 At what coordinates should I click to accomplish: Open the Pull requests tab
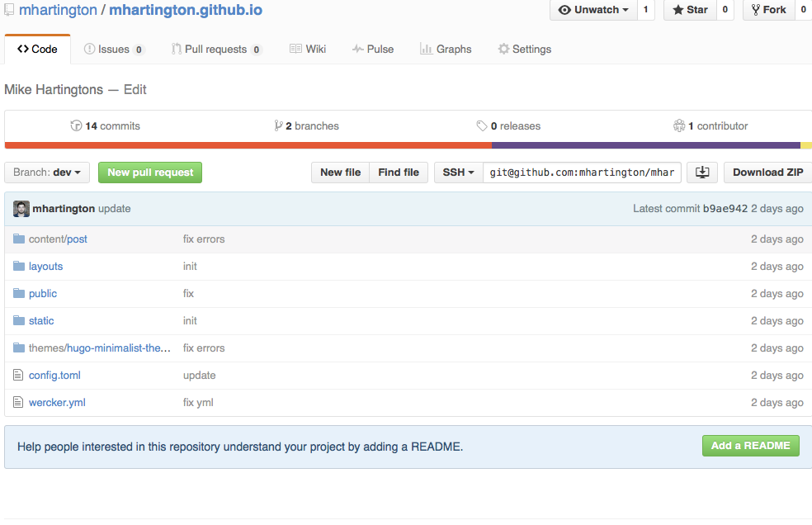[x=216, y=50]
